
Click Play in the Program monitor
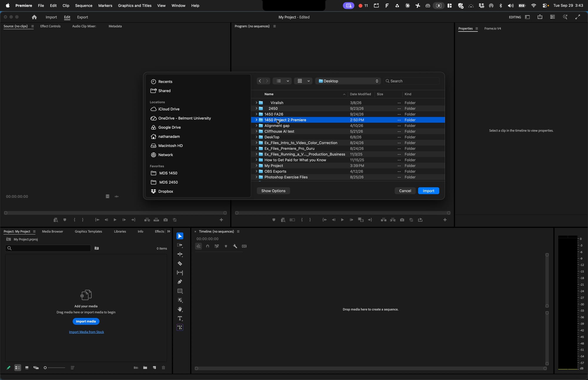[x=342, y=220]
